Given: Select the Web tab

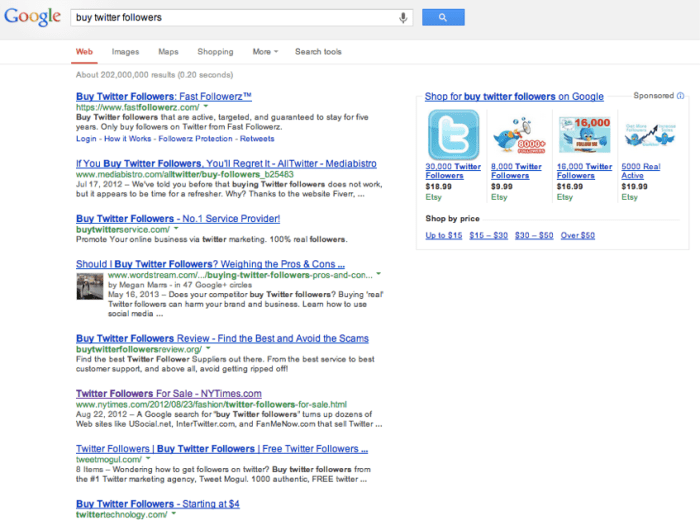Looking at the screenshot, I should click(84, 52).
